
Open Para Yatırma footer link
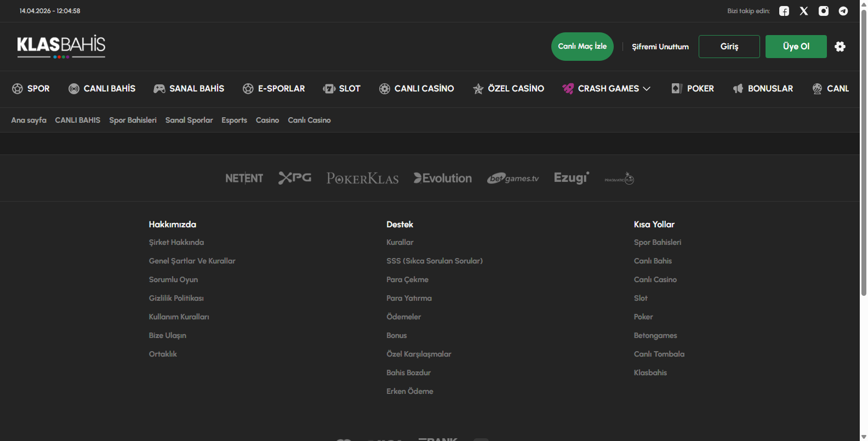click(409, 298)
